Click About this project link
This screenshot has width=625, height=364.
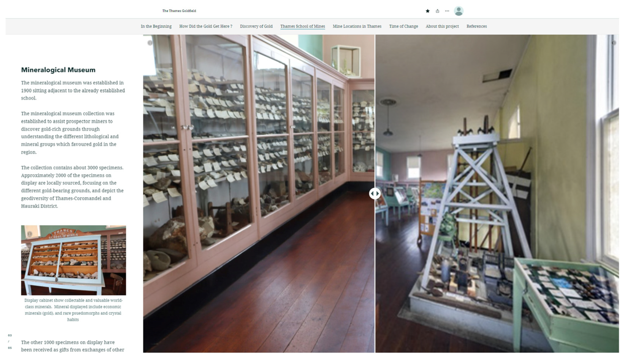click(442, 26)
